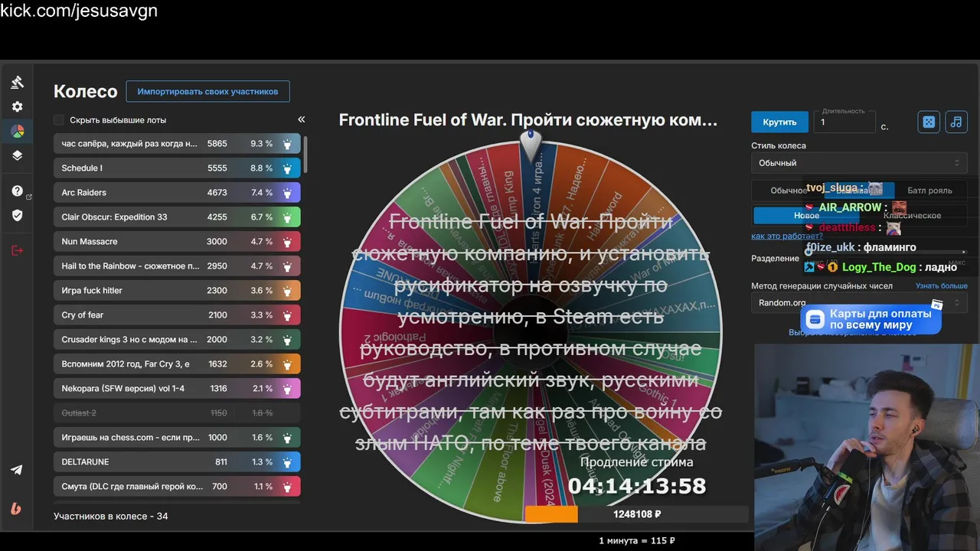Viewport: 980px width, 551px height.
Task: Click 'Импортировать своих участников' button
Action: tap(207, 91)
